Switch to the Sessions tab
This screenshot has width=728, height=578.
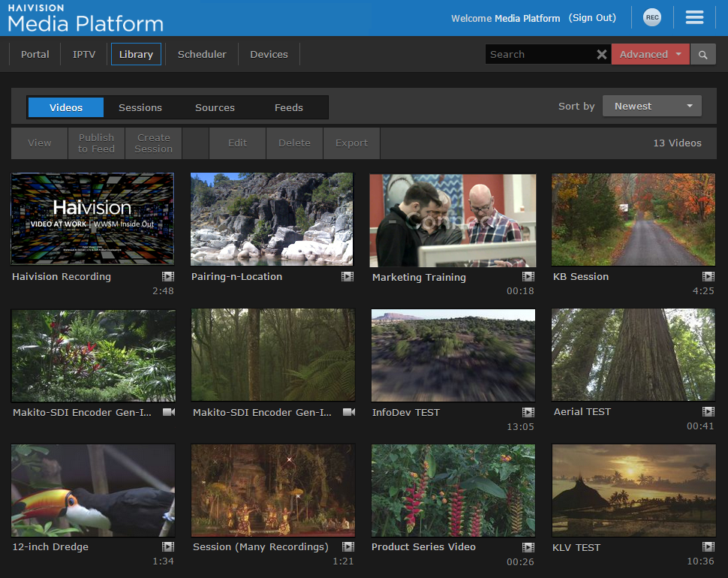tap(140, 107)
